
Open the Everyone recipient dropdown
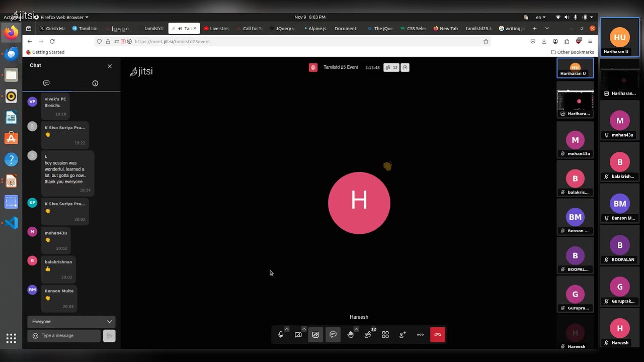[71, 321]
